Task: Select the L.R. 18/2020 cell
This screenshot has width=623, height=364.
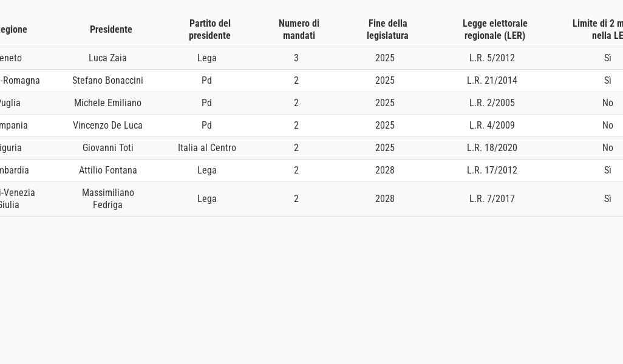Action: (492, 148)
